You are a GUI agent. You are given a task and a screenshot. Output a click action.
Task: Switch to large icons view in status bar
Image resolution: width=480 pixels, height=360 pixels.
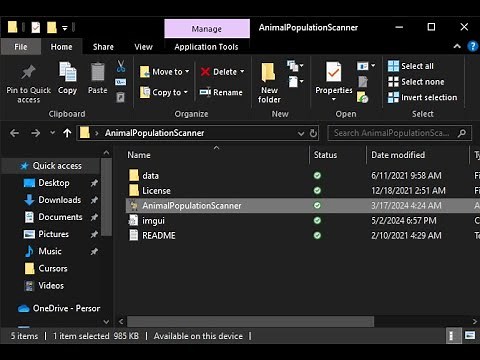(x=470, y=335)
